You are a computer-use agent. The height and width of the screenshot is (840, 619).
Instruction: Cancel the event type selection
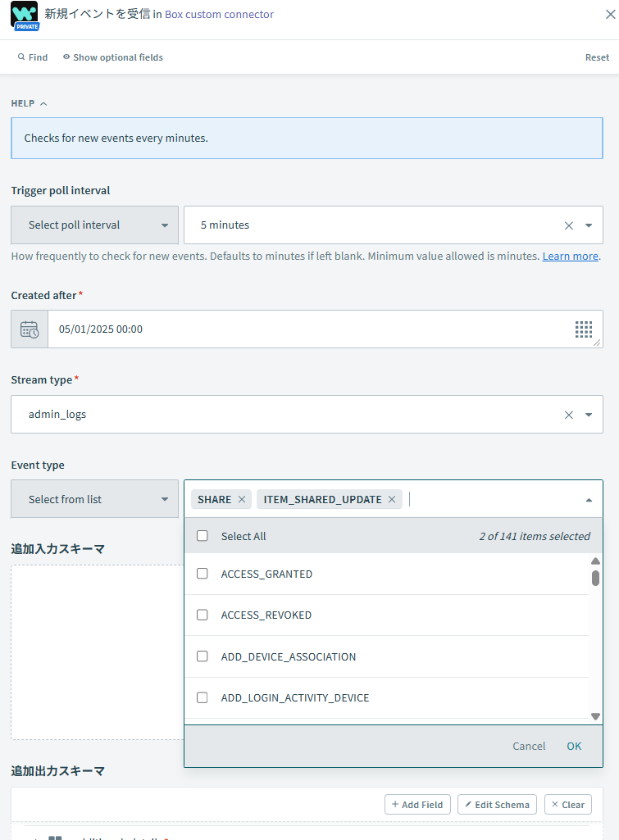click(529, 747)
